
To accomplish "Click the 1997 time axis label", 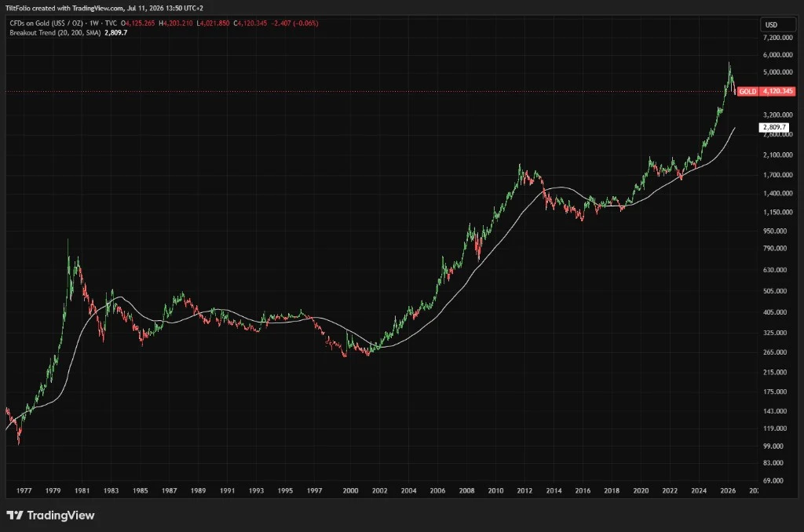I will pyautogui.click(x=314, y=490).
